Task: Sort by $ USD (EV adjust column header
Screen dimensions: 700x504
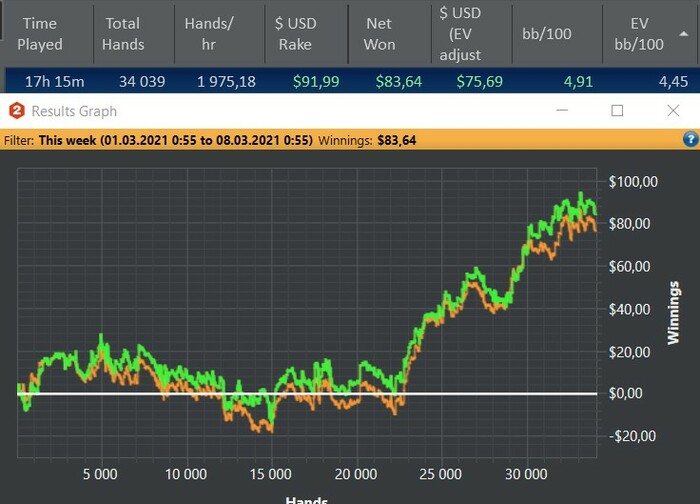Action: 460,34
